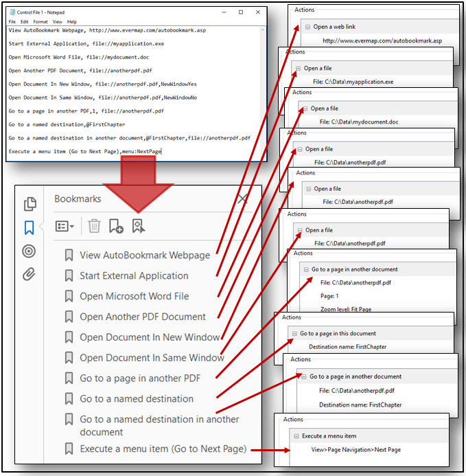The height and width of the screenshot is (476, 466).
Task: Open the bookmark options menu dropdown
Action: coord(65,227)
